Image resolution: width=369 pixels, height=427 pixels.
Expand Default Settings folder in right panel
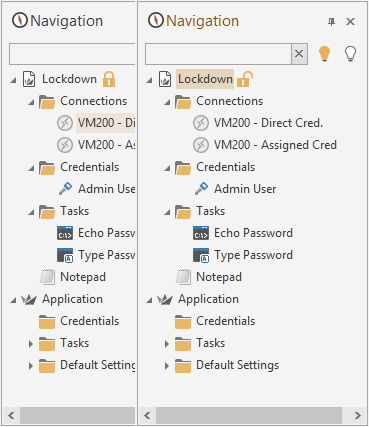[x=167, y=366]
